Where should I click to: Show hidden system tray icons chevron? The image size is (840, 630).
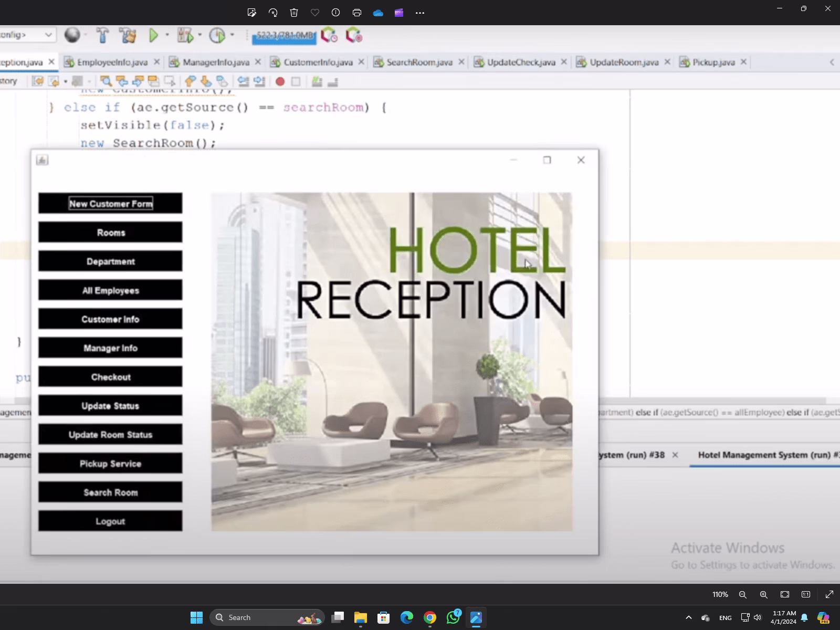pos(689,617)
